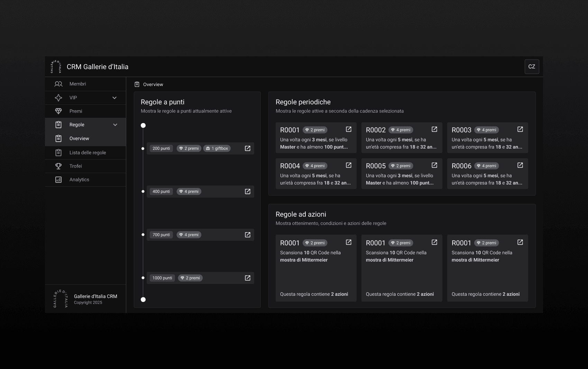Screen dimensions: 588x369
Task: Open periodic rule R0003 via its link icon
Action: 520,129
